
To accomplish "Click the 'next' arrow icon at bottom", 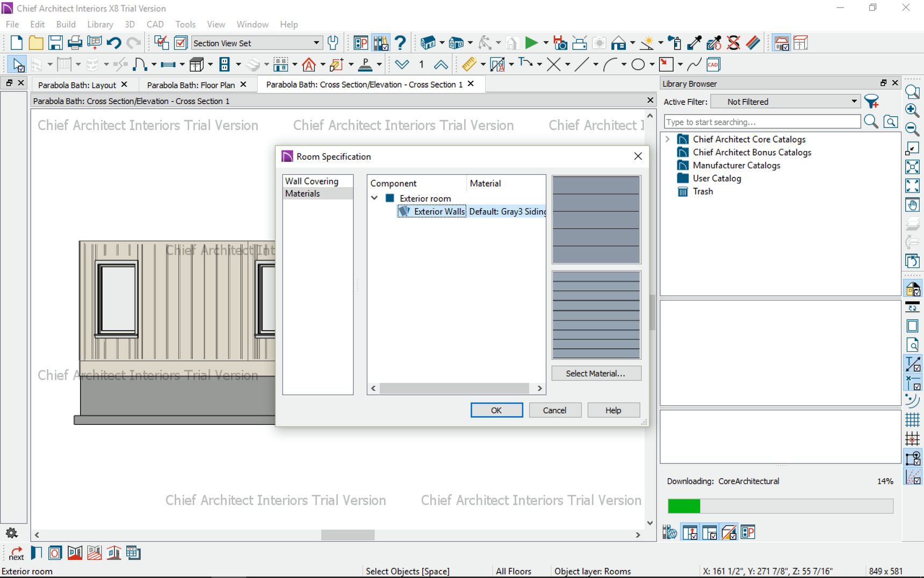I will pos(17,553).
